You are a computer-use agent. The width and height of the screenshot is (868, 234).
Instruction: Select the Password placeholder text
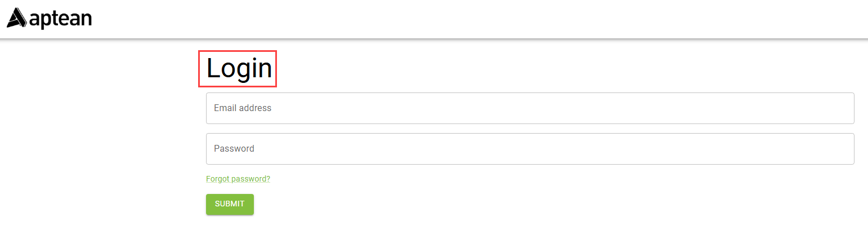tap(234, 149)
